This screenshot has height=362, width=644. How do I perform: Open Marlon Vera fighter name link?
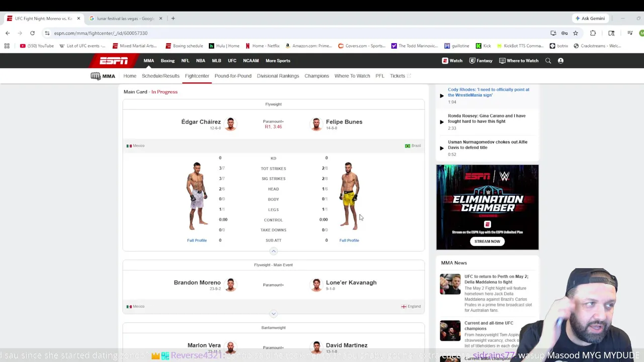204,345
